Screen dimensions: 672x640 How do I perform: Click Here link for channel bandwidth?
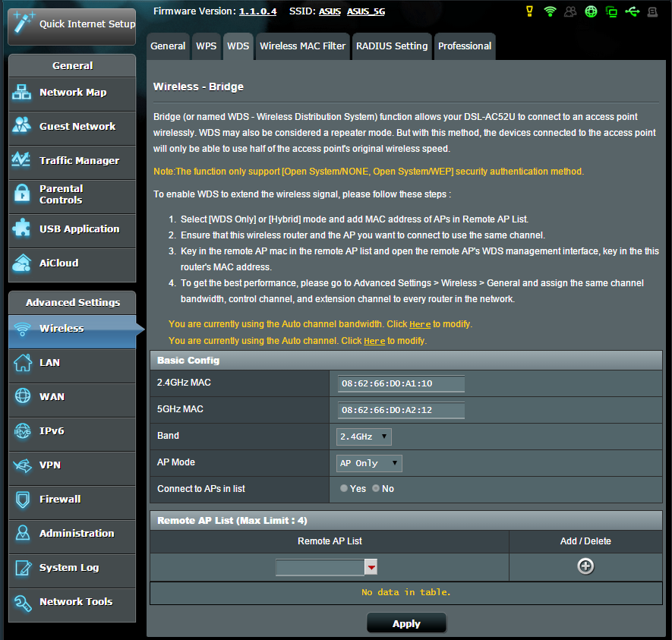click(x=420, y=324)
